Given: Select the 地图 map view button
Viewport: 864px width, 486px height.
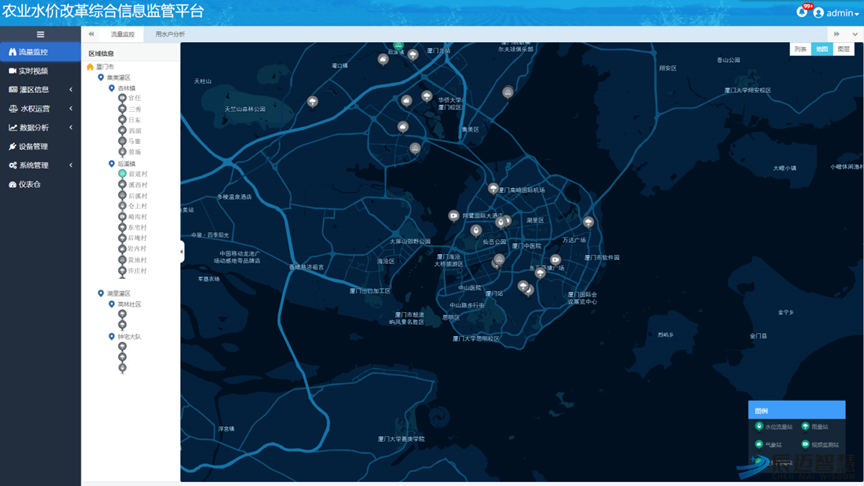Looking at the screenshot, I should 822,49.
